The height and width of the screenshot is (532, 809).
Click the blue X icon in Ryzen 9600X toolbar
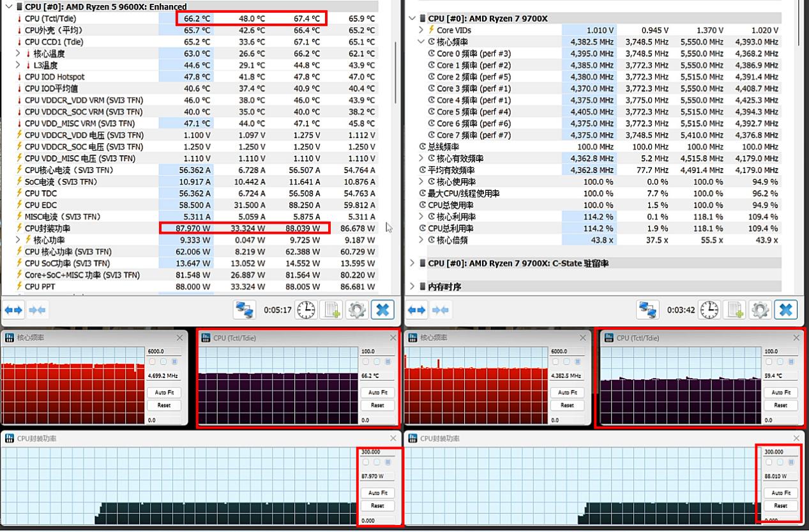tap(382, 310)
